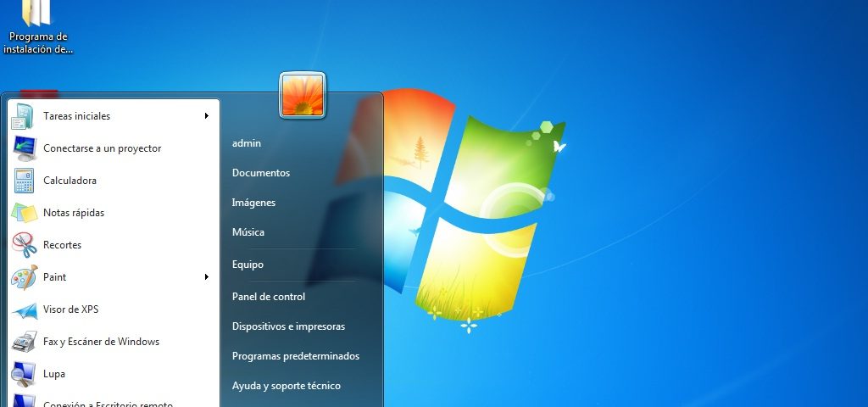
Task: Launch Calculadora via its calculator icon
Action: click(24, 181)
